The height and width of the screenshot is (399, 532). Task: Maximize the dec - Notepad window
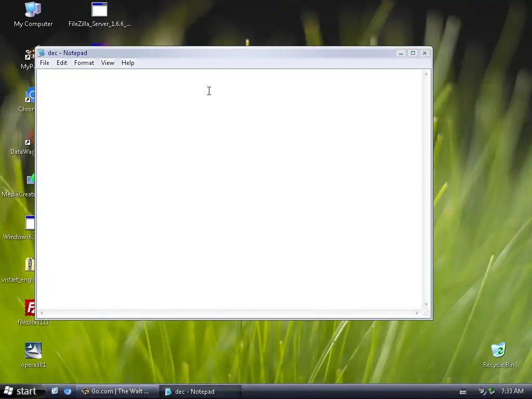pos(413,53)
